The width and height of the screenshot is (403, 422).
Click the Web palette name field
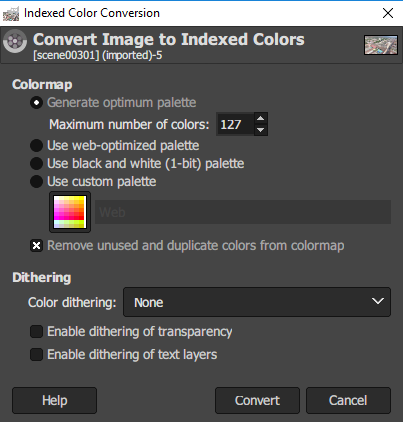tap(243, 212)
